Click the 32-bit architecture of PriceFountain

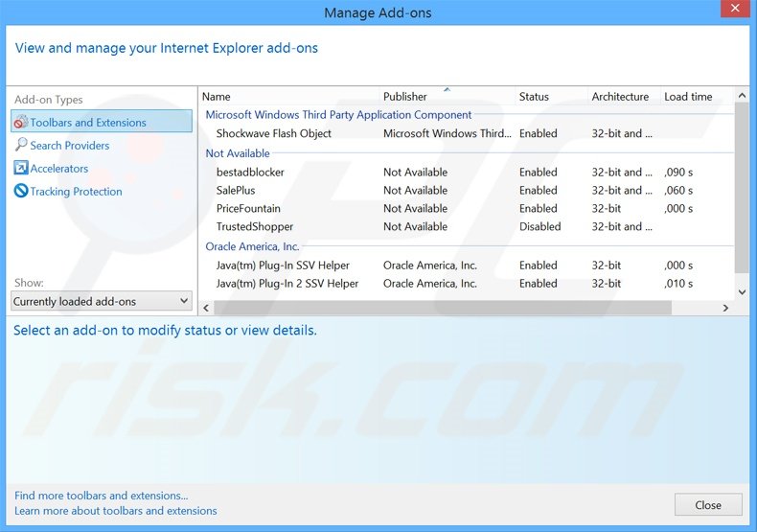click(607, 209)
